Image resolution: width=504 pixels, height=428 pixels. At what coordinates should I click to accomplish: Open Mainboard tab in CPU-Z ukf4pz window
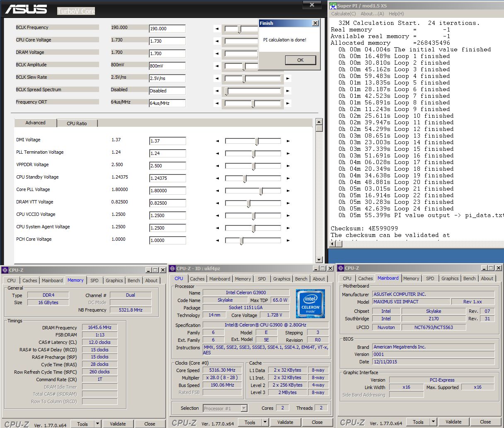click(x=220, y=279)
